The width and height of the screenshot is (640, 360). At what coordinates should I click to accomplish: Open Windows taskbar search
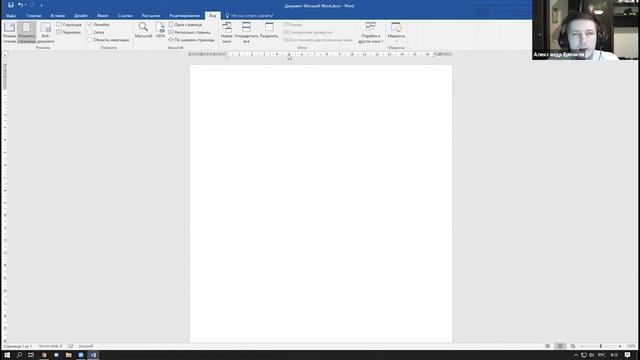(x=19, y=355)
